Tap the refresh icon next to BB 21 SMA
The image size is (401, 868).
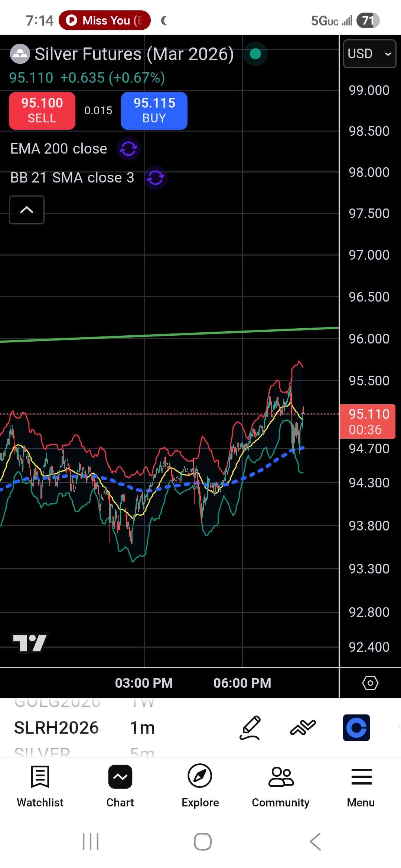[156, 178]
